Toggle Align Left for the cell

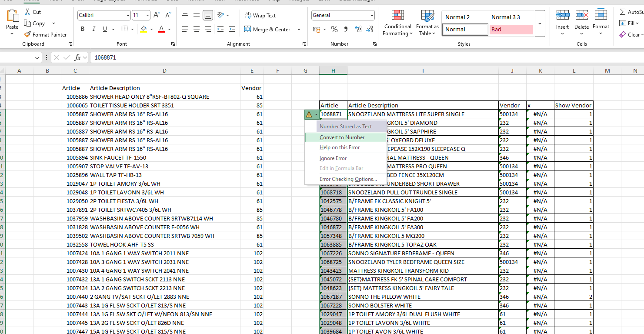click(x=185, y=29)
